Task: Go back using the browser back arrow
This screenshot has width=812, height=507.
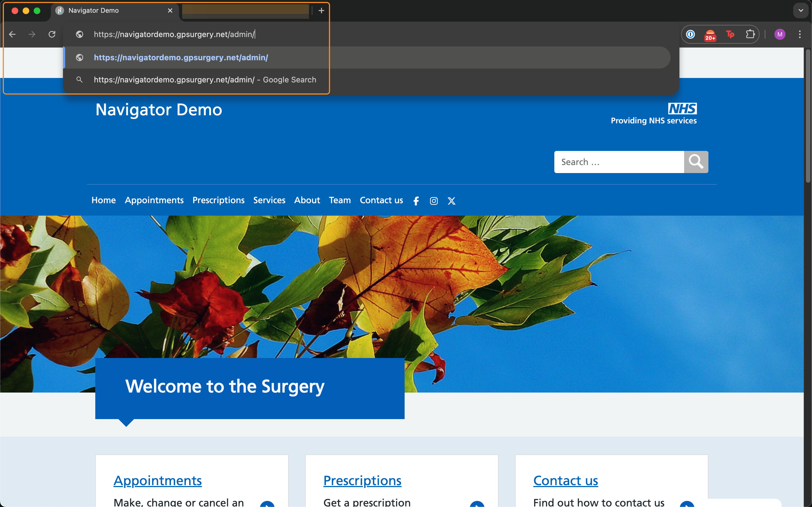Action: 12,34
